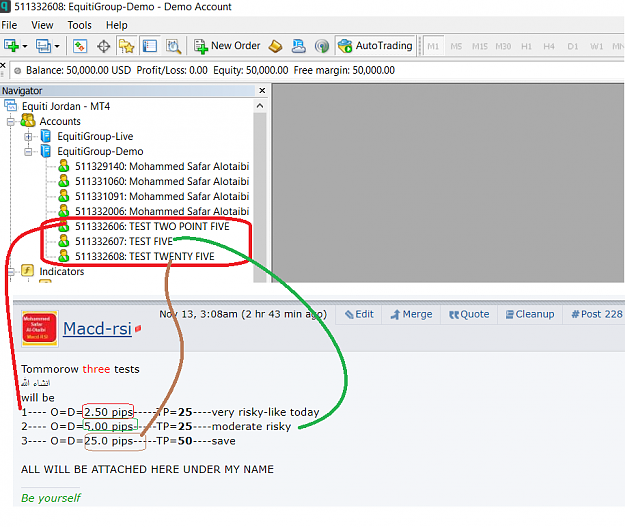625x527 pixels.
Task: Click the New Order button
Action: click(227, 46)
